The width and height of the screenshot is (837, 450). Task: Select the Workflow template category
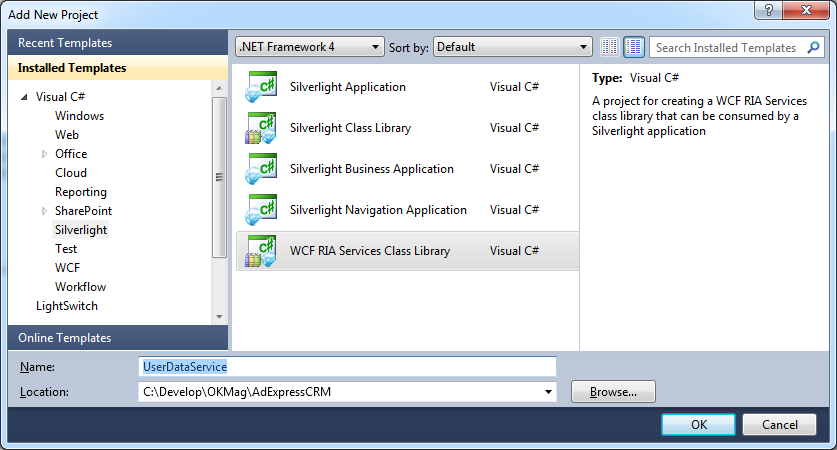pos(80,287)
